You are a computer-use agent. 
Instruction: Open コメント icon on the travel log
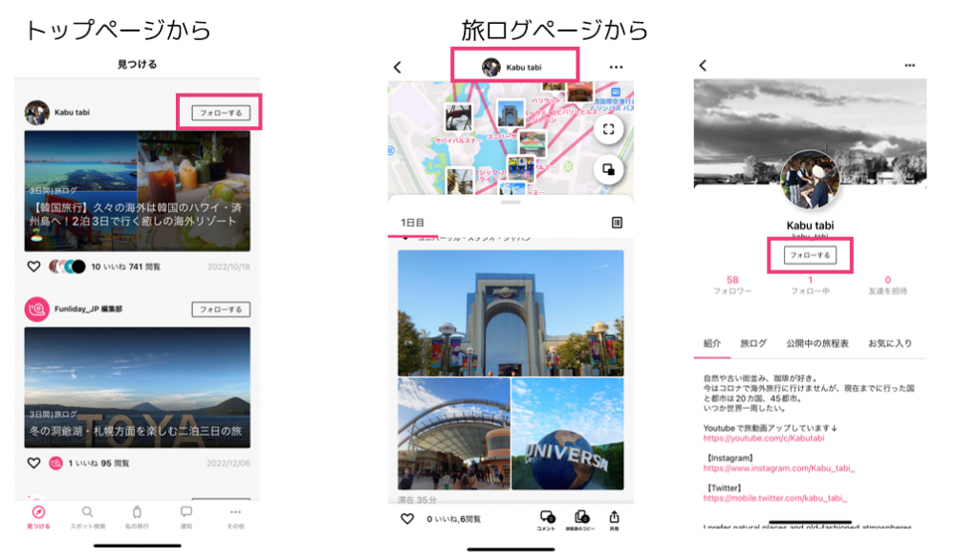[x=546, y=518]
